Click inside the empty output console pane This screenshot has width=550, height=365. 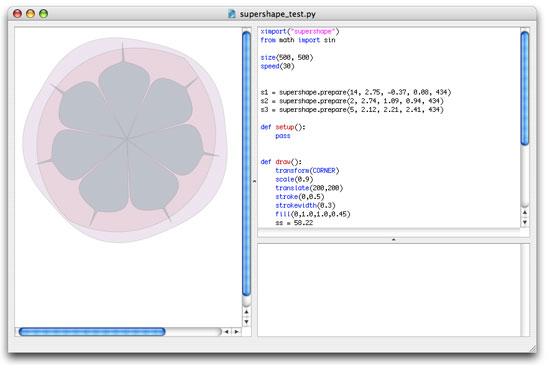[x=389, y=290]
